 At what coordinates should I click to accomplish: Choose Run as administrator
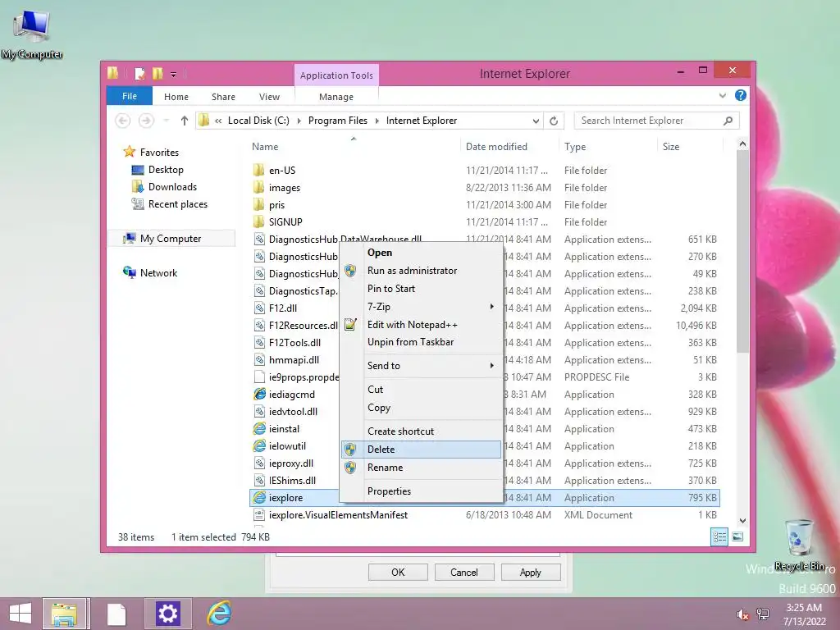pyautogui.click(x=421, y=271)
